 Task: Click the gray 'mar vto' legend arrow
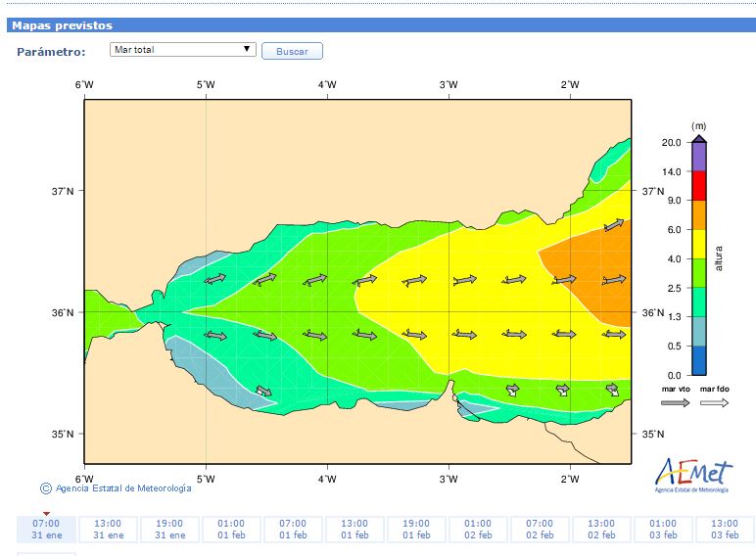[x=675, y=402]
